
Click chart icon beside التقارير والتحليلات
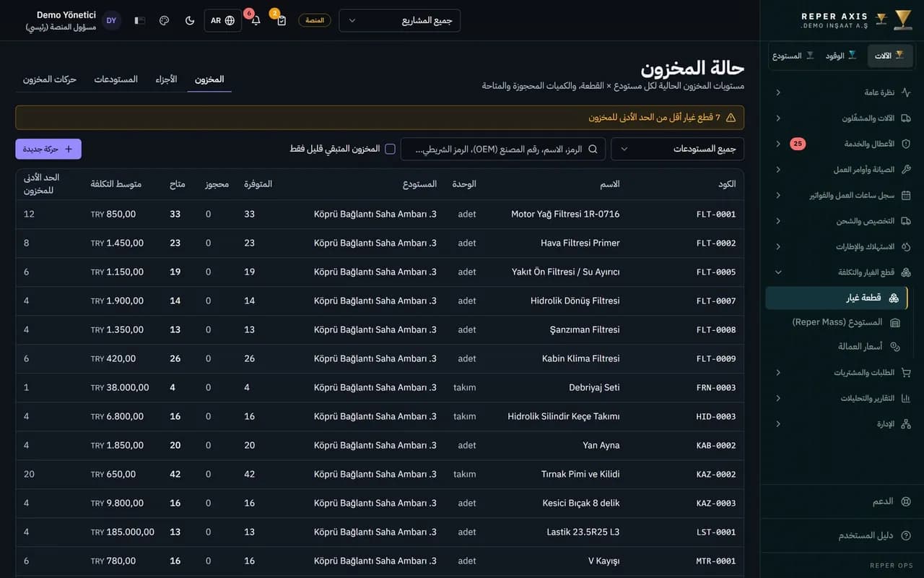pos(906,398)
